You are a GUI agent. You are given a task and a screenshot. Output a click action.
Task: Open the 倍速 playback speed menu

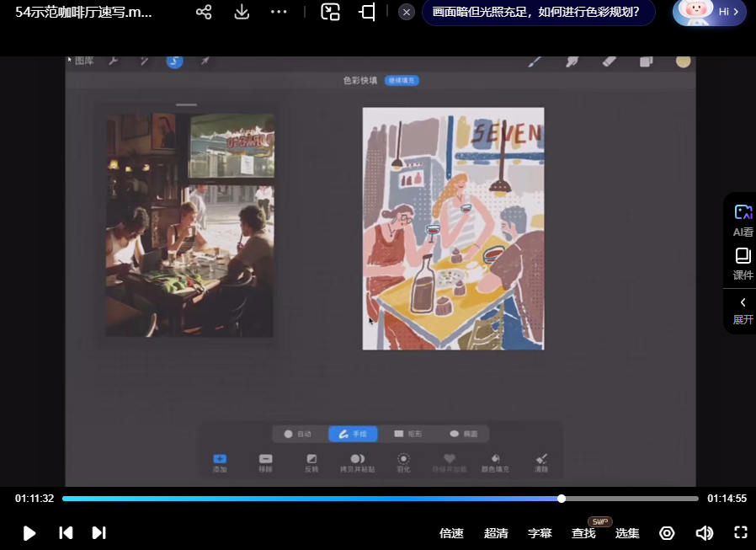(451, 533)
